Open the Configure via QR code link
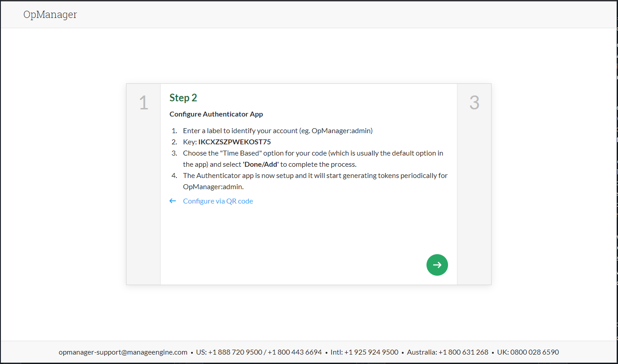This screenshot has height=364, width=618. coord(218,201)
